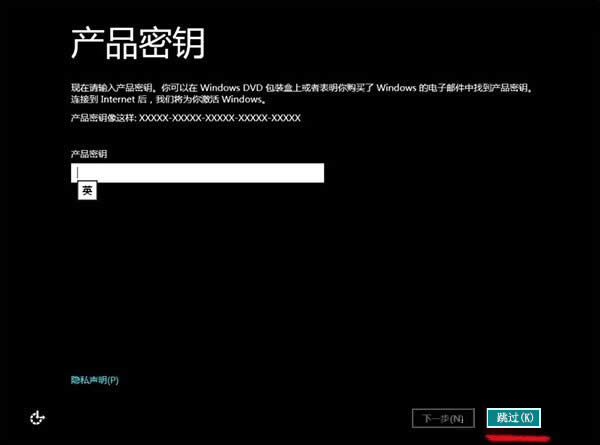Click the XXXXX-XXXXX-XXXXX-XXXXX-XXXXX example key text
The height and width of the screenshot is (445, 600).
point(220,118)
